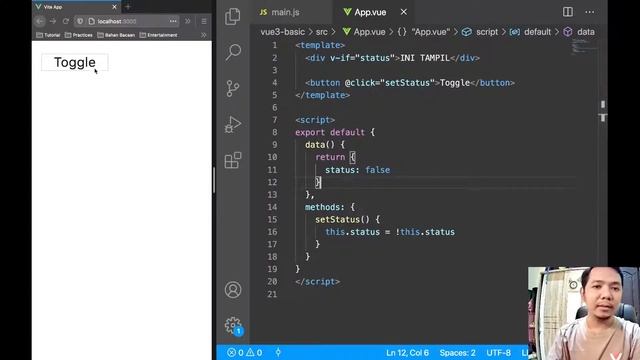
Task: Reload the browser page
Action: (x=66, y=21)
